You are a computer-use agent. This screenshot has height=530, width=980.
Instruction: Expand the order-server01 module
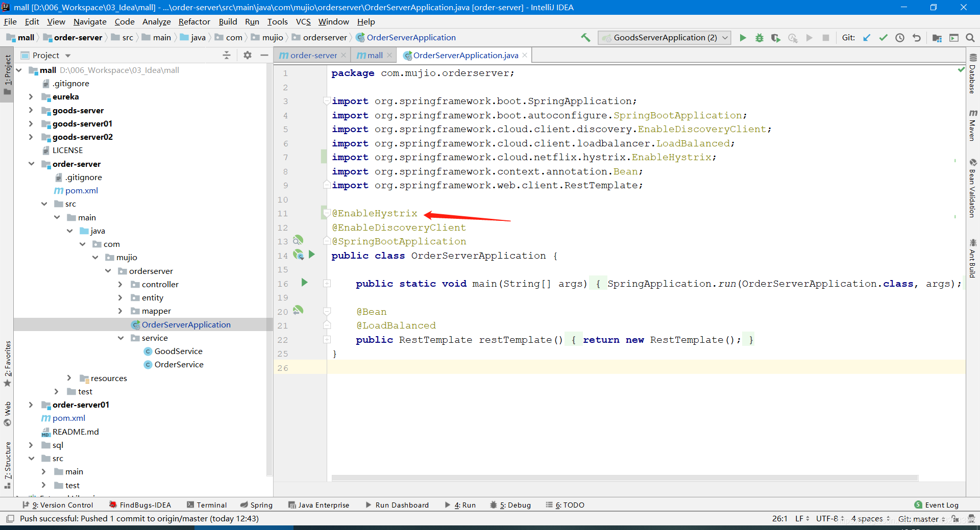coord(31,405)
